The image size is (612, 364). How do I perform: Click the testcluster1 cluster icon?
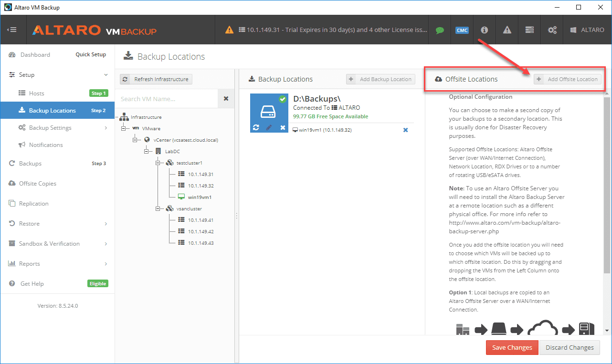(x=170, y=163)
